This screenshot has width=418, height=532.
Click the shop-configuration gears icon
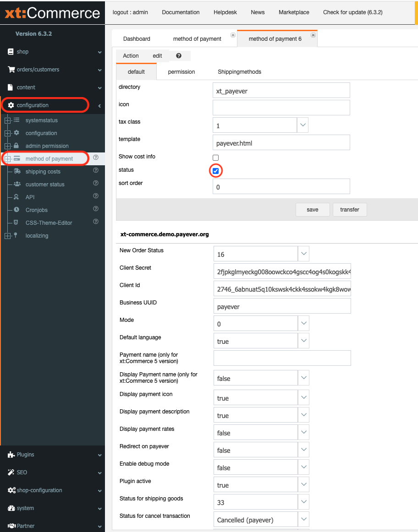[11, 490]
